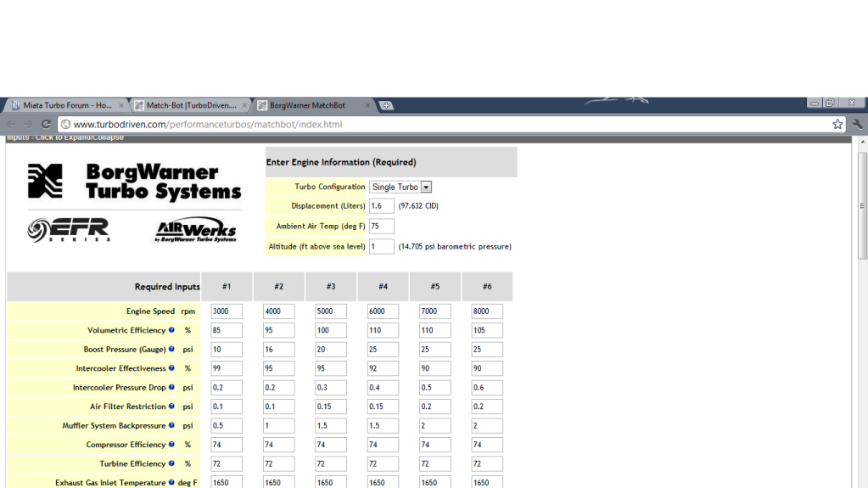The height and width of the screenshot is (488, 868).
Task: Click the BorgWarner Turbo Systems logo
Action: point(135,181)
